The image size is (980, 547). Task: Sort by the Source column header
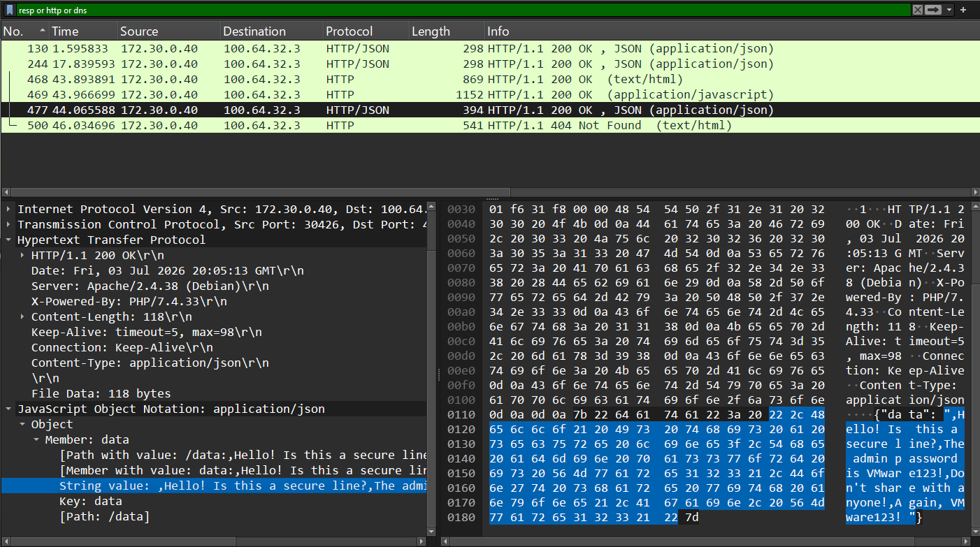pyautogui.click(x=168, y=31)
